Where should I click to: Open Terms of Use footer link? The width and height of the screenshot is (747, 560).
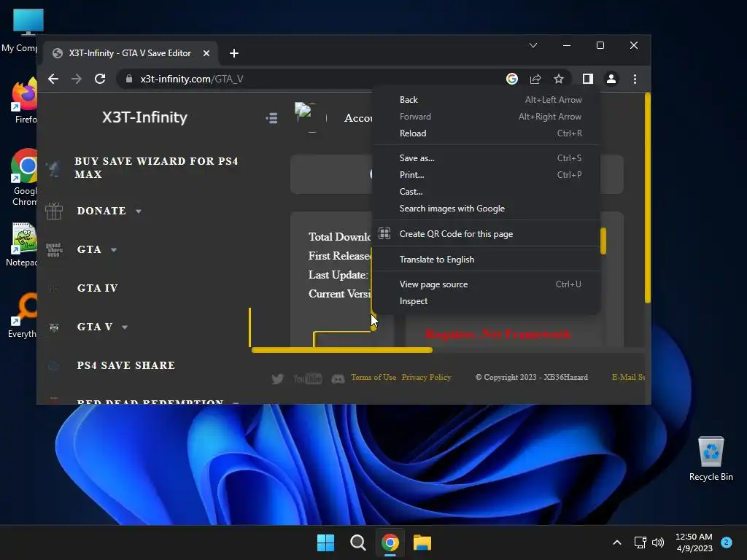373,377
